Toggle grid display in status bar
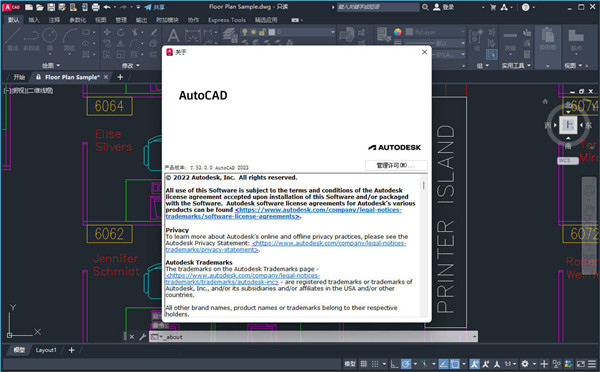The image size is (600, 372). pos(364,364)
